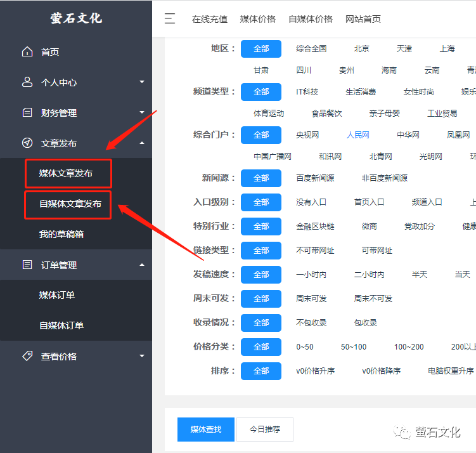The width and height of the screenshot is (476, 453).
Task: Select 全部 for 新闻源 filter
Action: click(261, 178)
